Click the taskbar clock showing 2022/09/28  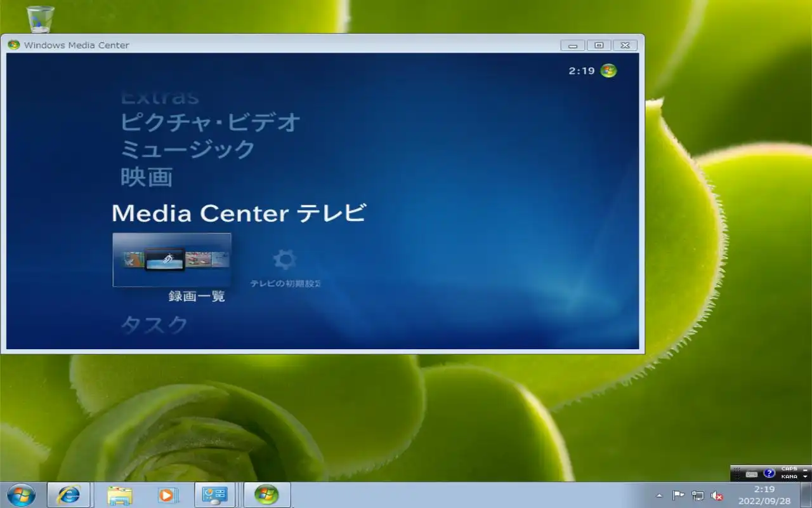[764, 495]
